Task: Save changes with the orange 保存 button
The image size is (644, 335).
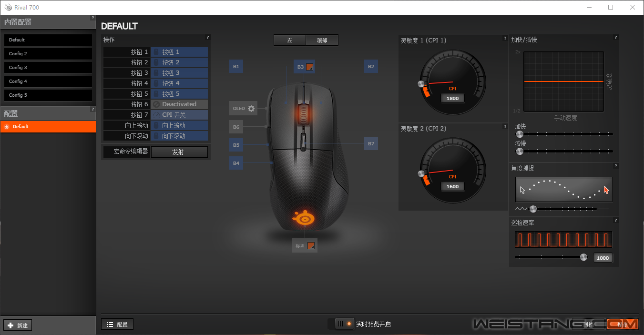Action: (623, 325)
